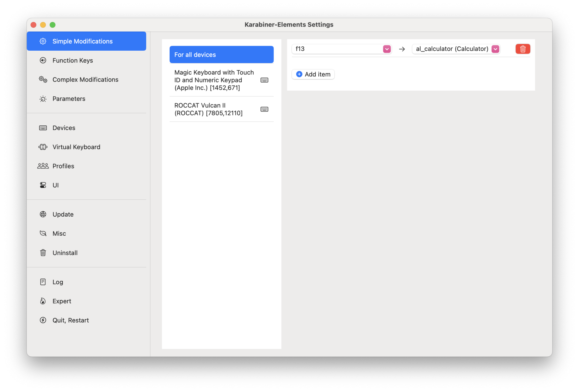Expand the al_calculator output dropdown
This screenshot has width=579, height=392.
495,49
